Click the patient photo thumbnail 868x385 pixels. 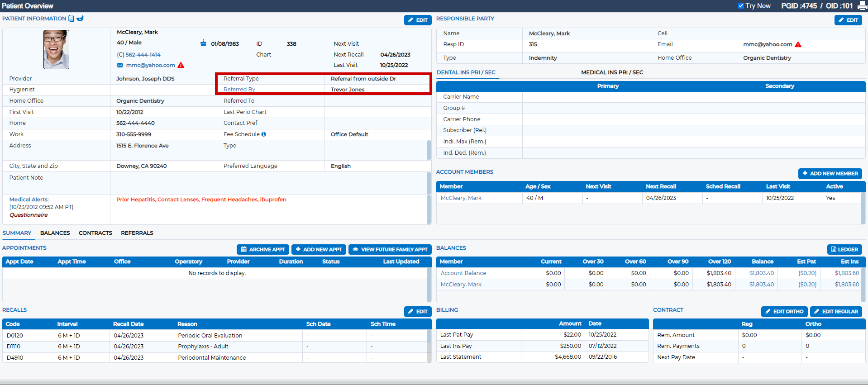coord(56,49)
